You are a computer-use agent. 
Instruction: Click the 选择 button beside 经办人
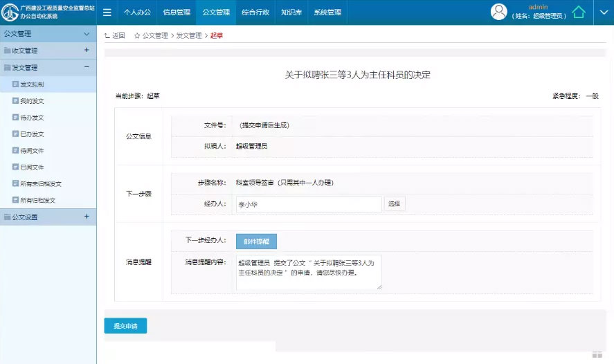[394, 204]
